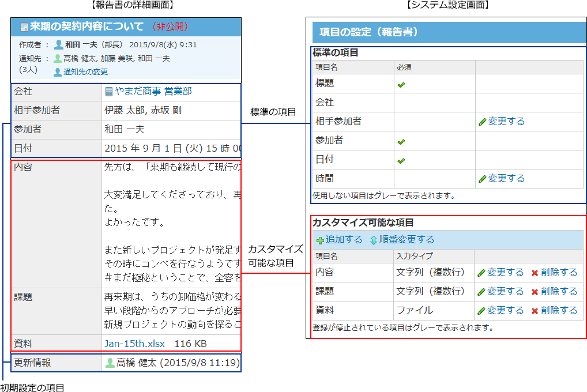The height and width of the screenshot is (392, 587).
Task: Click 削除する for the 内容 custom item
Action: pyautogui.click(x=559, y=272)
